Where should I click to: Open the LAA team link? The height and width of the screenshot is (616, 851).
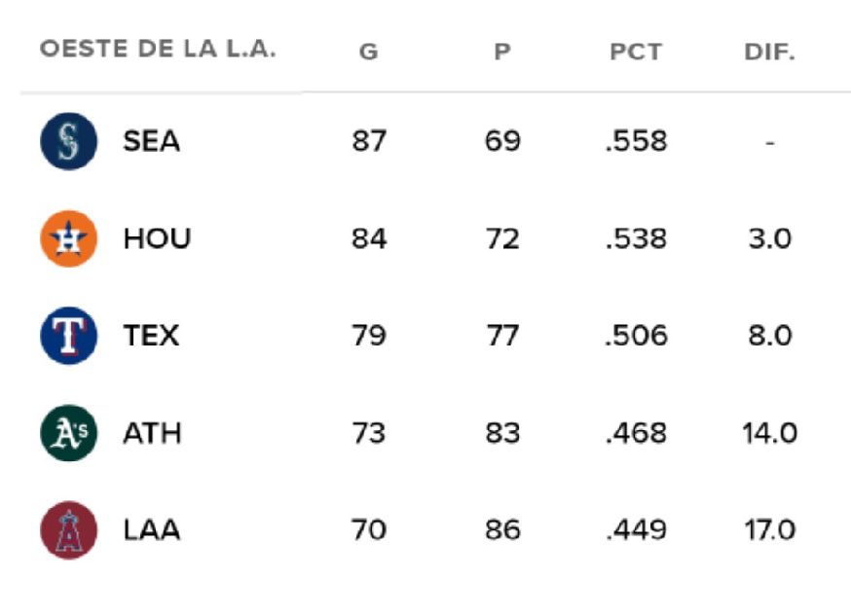152,530
